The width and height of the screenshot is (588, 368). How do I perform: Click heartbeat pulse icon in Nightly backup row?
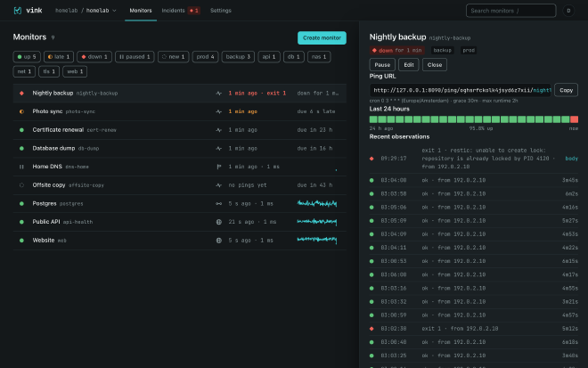click(218, 93)
